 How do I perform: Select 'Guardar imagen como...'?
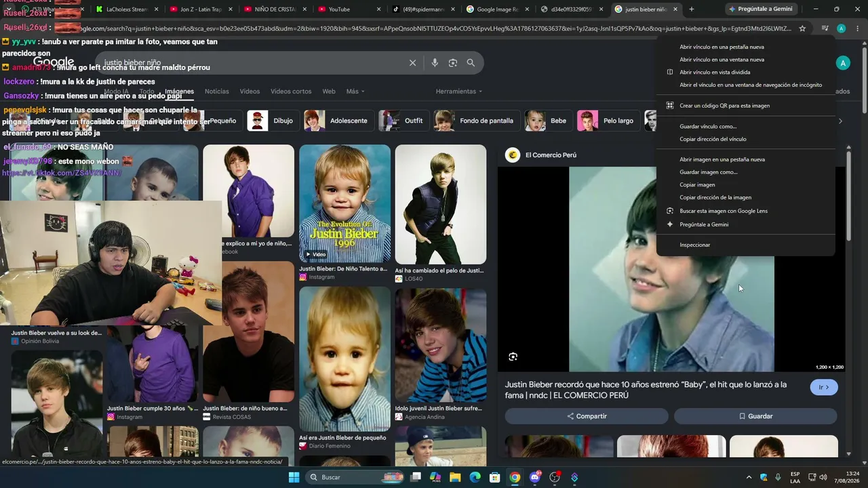(746, 172)
